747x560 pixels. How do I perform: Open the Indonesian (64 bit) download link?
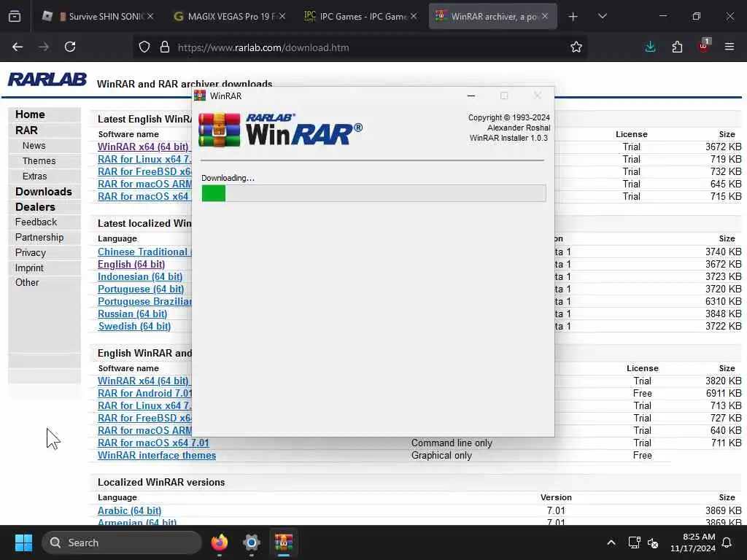pos(140,276)
